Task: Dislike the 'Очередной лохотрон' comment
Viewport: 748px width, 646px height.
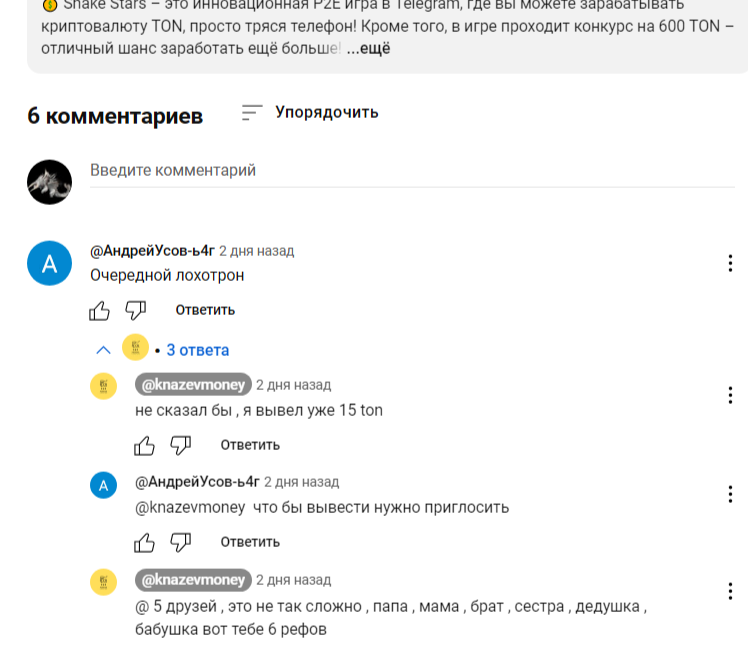Action: click(x=135, y=311)
